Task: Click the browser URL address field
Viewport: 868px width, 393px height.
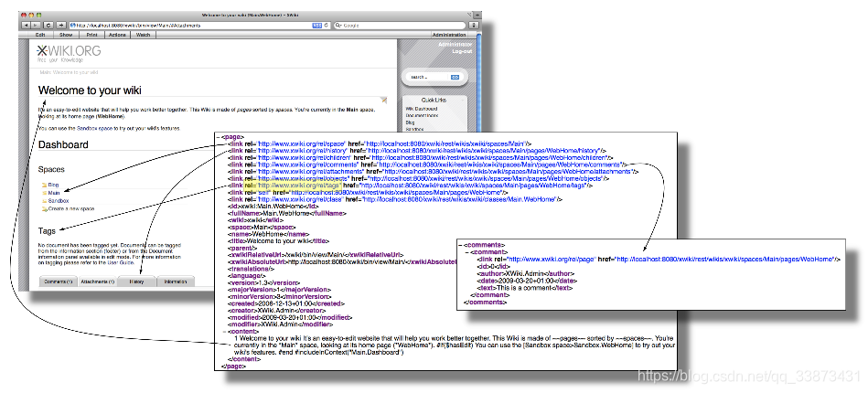Action: (199, 25)
